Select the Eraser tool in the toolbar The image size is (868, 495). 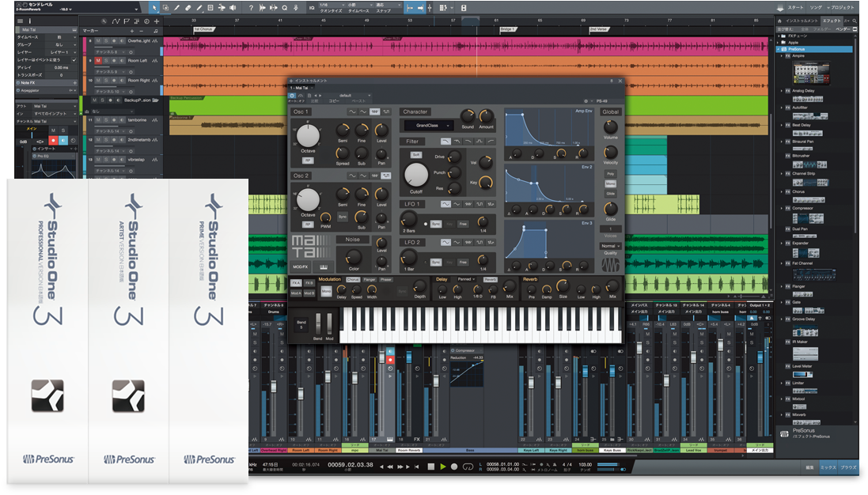188,8
